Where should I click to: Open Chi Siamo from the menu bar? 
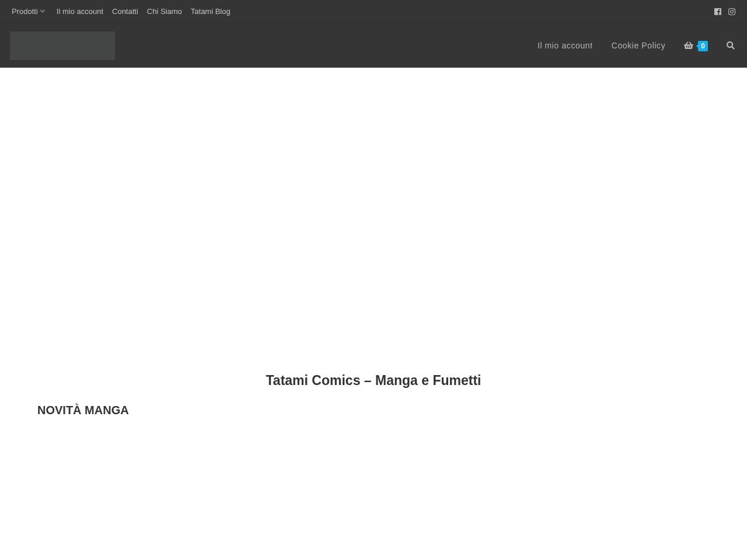tap(164, 11)
